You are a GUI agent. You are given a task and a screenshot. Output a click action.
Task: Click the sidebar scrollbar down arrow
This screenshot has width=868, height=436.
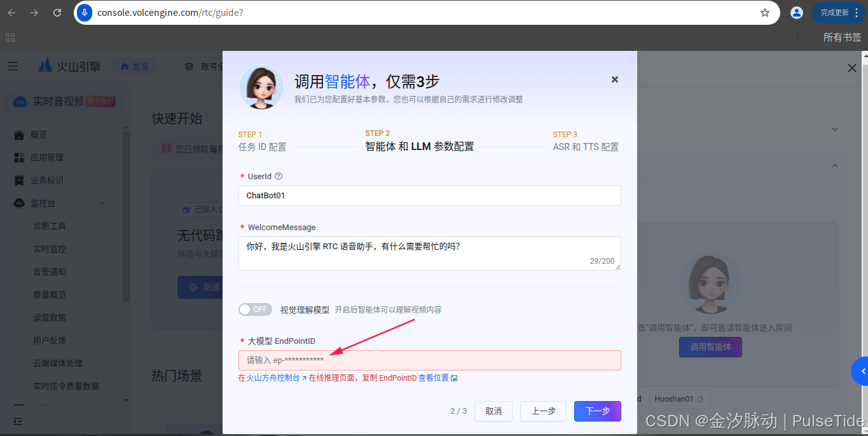click(x=126, y=400)
